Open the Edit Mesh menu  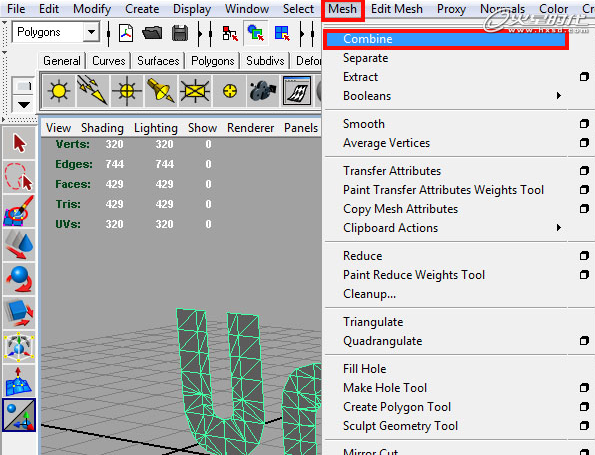click(x=397, y=9)
